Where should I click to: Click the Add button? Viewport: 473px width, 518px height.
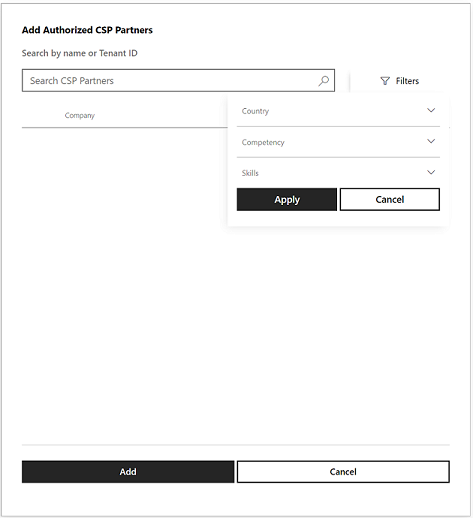[128, 472]
